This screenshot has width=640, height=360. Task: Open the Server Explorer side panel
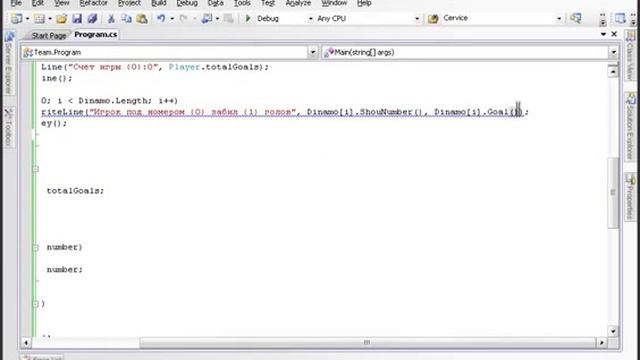(9, 63)
